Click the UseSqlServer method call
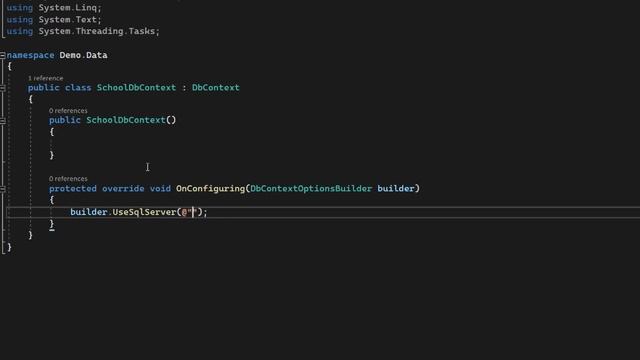This screenshot has width=640, height=360. pos(144,212)
